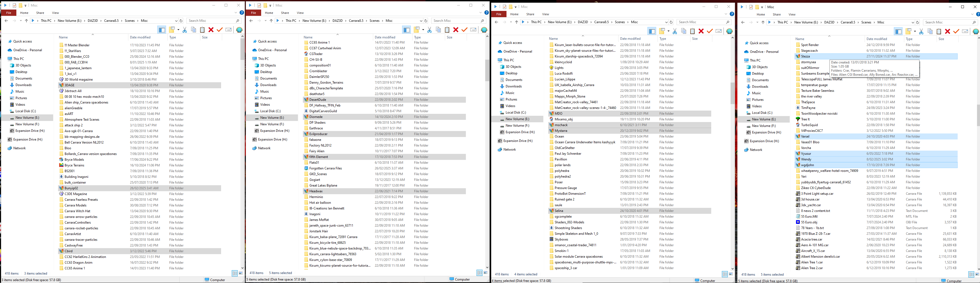Click the Folder Options icon in first window

click(x=172, y=30)
